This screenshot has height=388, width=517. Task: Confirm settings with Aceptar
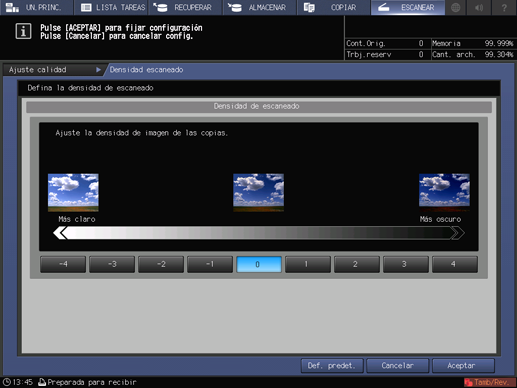point(463,366)
